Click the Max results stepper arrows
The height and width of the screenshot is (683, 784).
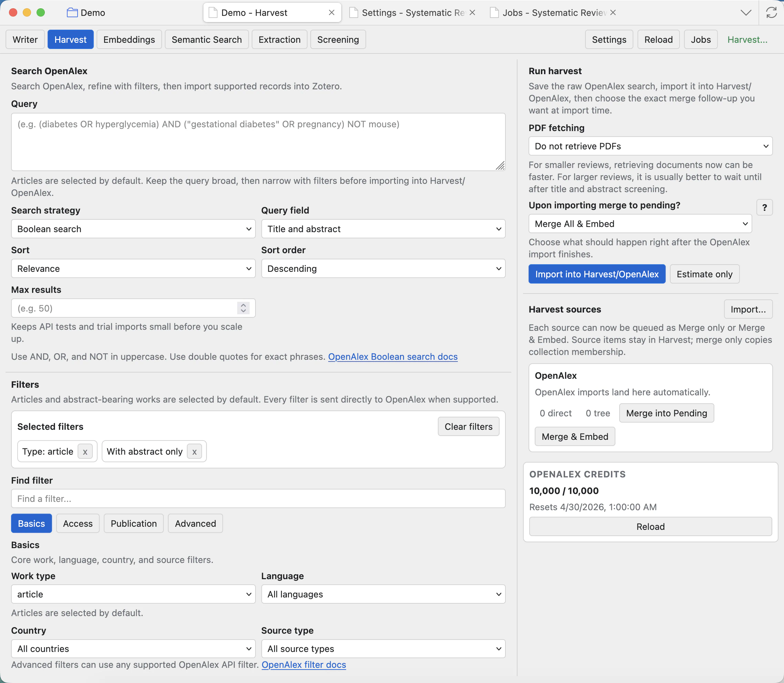(243, 308)
